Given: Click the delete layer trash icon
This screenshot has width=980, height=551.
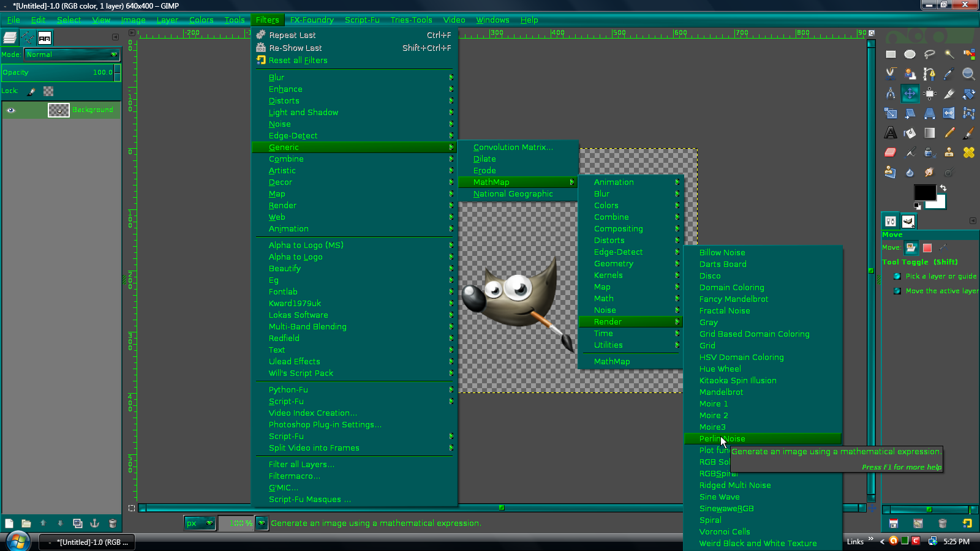Looking at the screenshot, I should click(112, 523).
